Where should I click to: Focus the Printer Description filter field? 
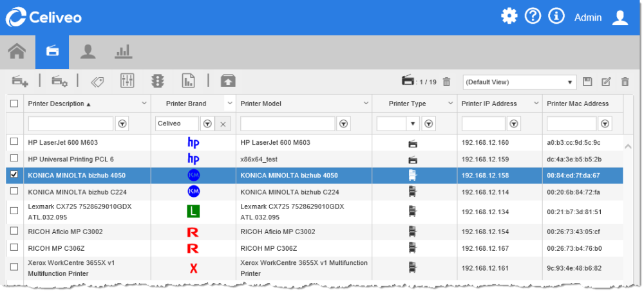(71, 123)
